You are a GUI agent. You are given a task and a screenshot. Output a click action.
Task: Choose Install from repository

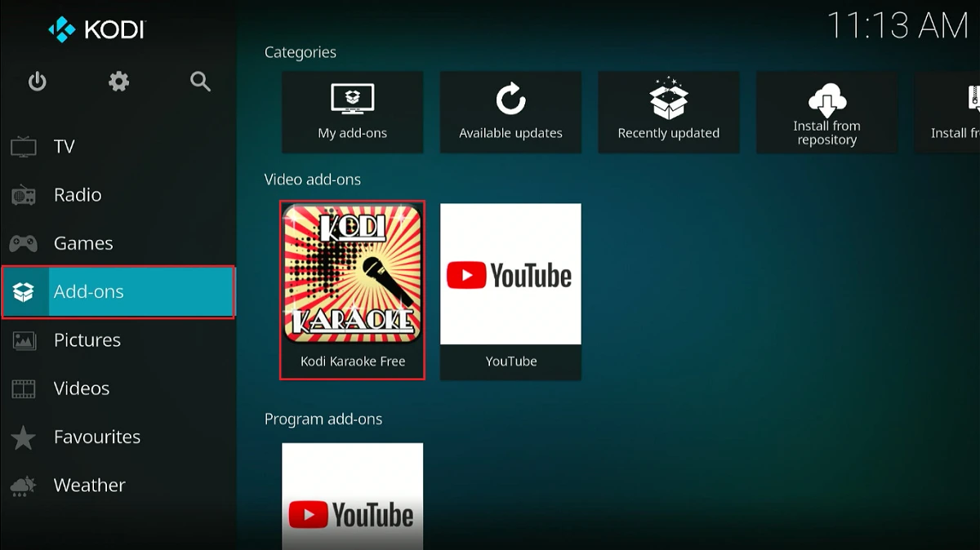tap(826, 112)
